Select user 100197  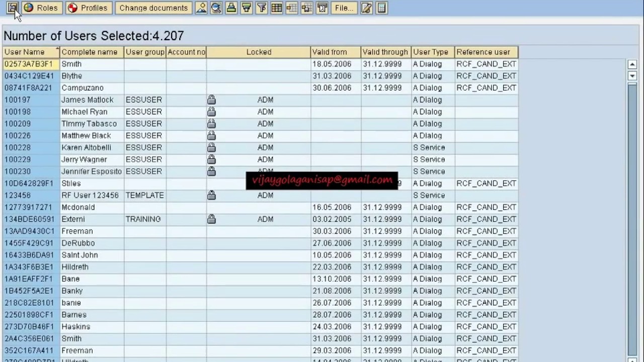31,100
